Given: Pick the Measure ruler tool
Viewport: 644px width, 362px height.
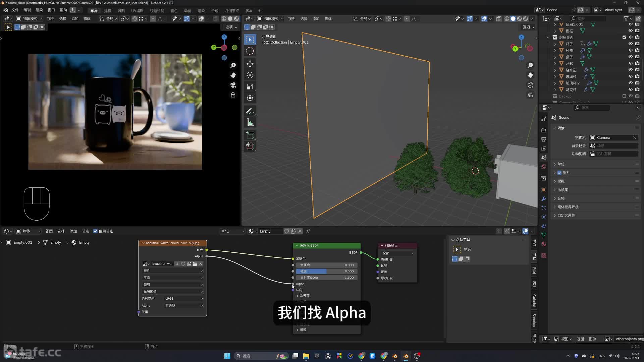Looking at the screenshot, I should coord(250,122).
